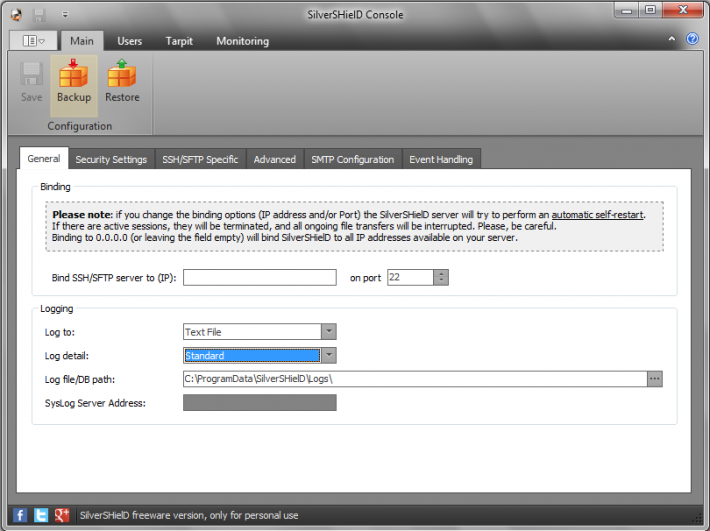
Task: Click the SilverSHielD Console window title
Action: [355, 14]
